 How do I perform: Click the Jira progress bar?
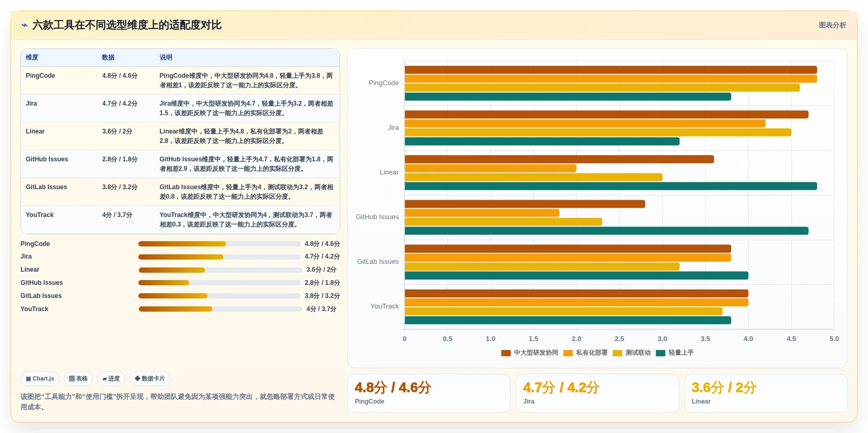219,257
